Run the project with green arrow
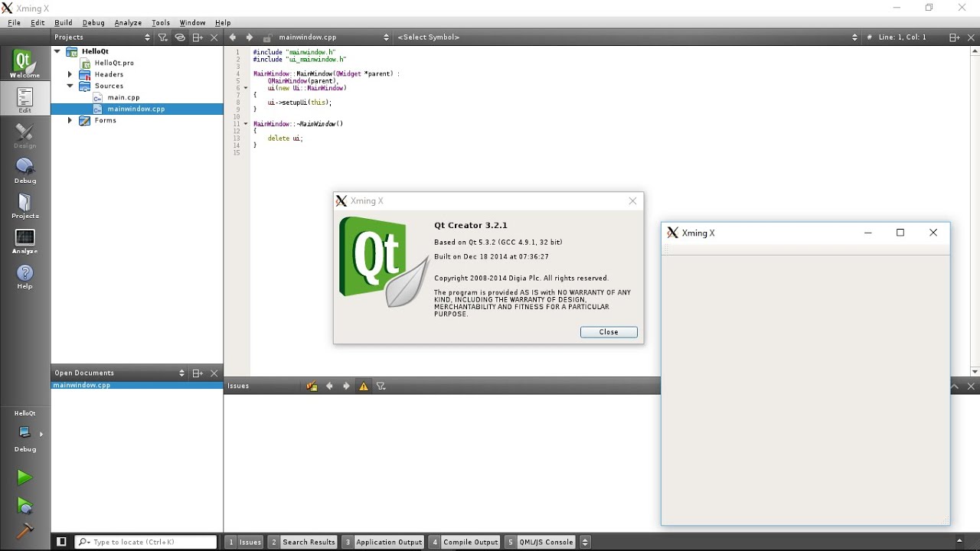This screenshot has height=551, width=980. (x=24, y=478)
